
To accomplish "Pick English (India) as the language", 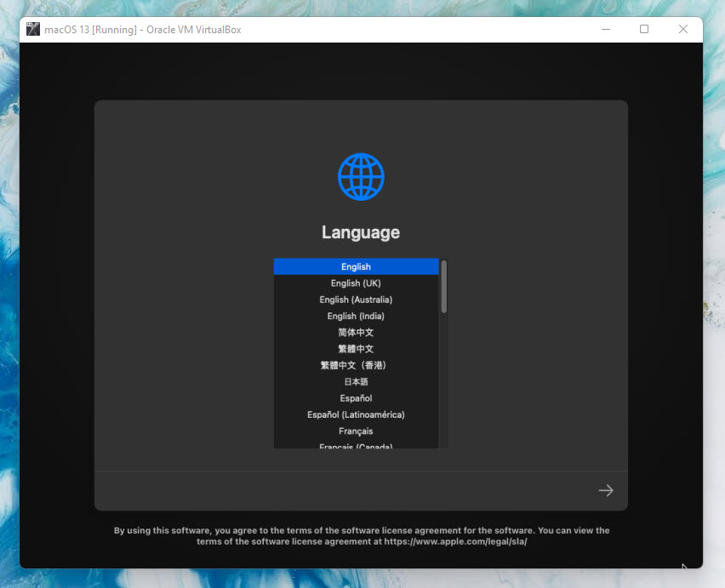I will click(356, 317).
